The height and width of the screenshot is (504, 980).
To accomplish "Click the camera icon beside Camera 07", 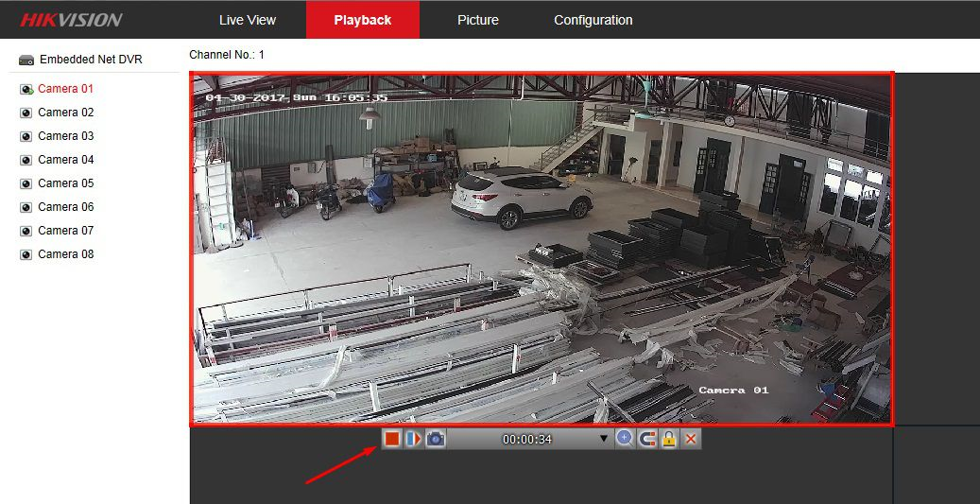I will [26, 231].
